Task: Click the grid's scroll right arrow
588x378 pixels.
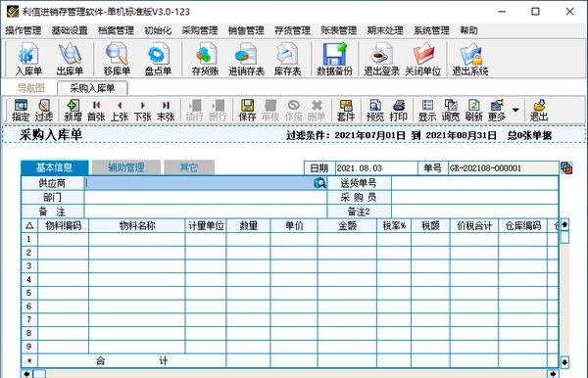Action: click(553, 373)
